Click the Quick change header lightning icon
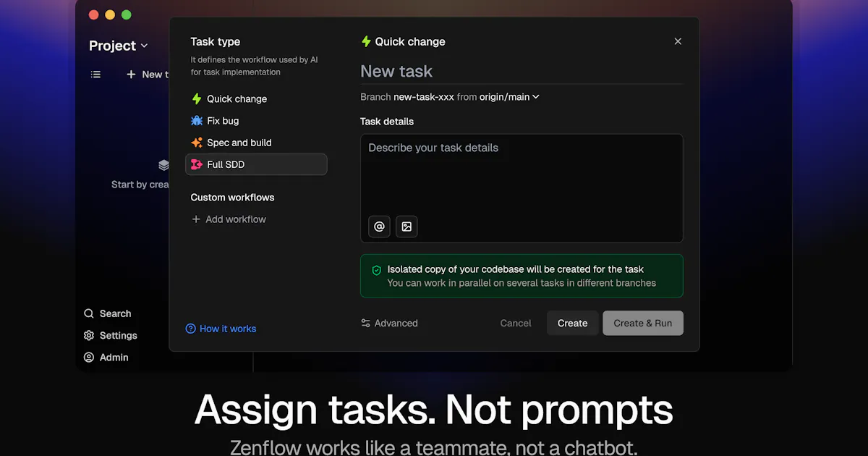The width and height of the screenshot is (868, 456). [x=366, y=41]
